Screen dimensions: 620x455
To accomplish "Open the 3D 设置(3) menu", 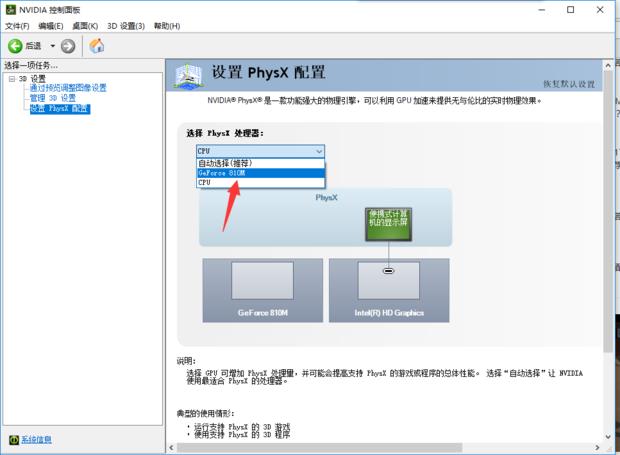I will tap(126, 26).
